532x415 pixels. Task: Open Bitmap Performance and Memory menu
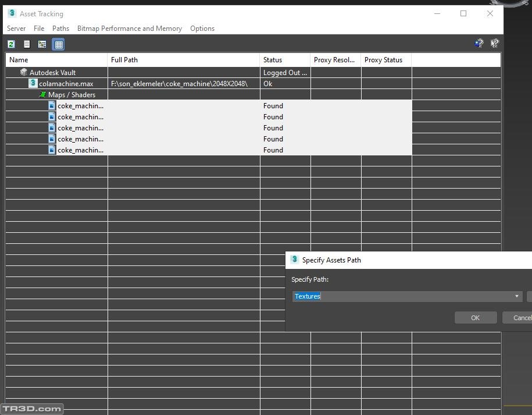129,29
